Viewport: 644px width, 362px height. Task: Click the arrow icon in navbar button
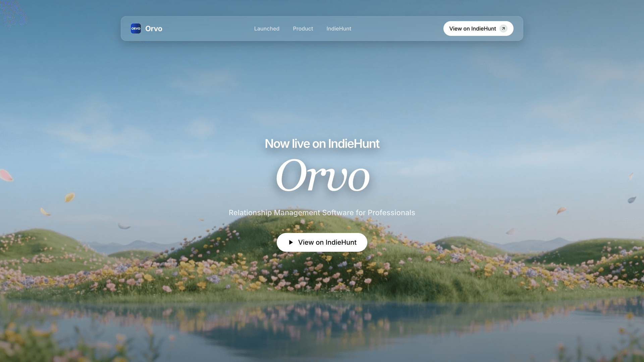click(503, 28)
